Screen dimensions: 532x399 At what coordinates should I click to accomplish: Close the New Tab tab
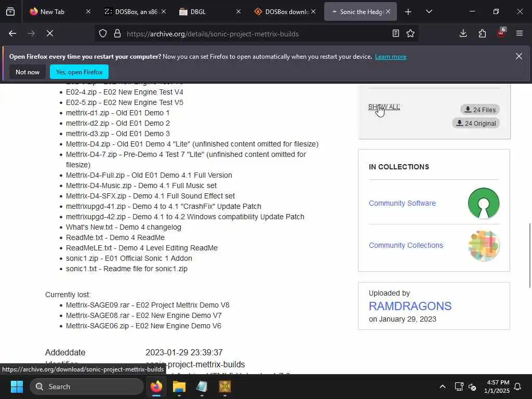tap(88, 12)
